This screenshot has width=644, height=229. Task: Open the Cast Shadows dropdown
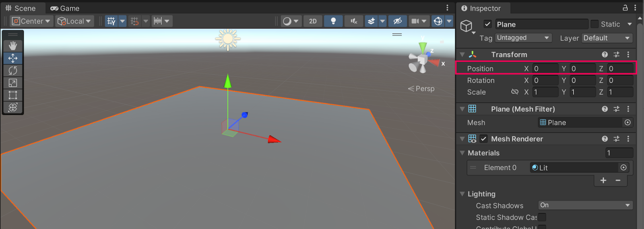click(x=585, y=205)
